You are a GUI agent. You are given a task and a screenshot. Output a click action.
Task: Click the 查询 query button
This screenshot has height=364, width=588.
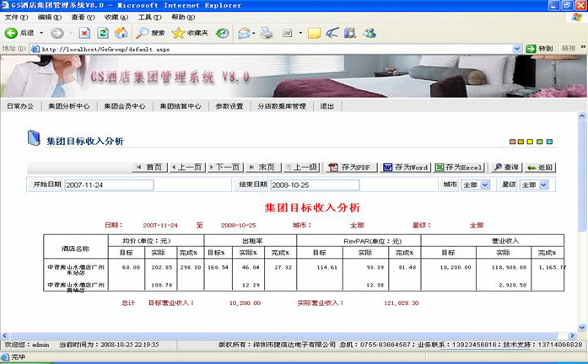click(505, 168)
